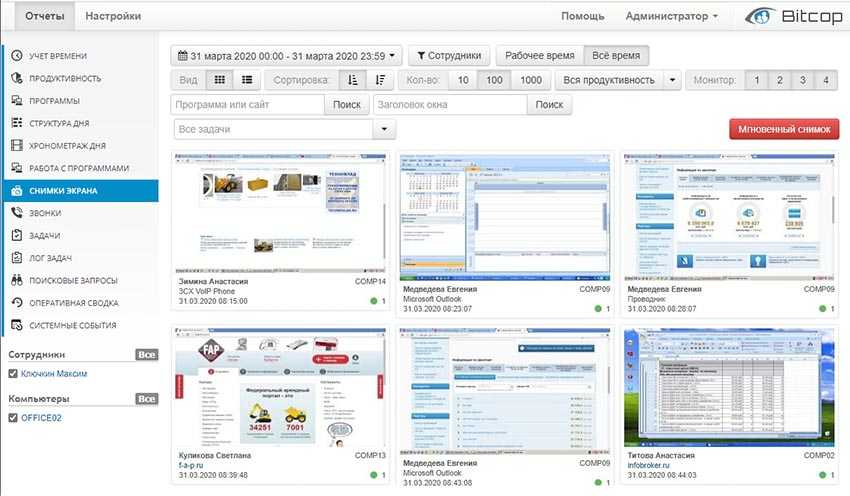Expand the Все задачи combo box
The image size is (850, 496).
(x=385, y=129)
